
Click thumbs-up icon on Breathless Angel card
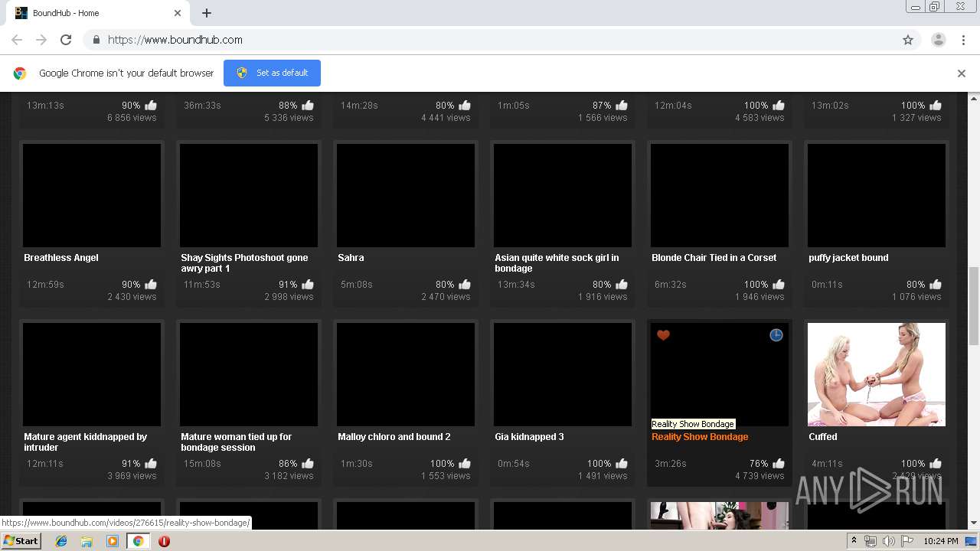pos(151,285)
